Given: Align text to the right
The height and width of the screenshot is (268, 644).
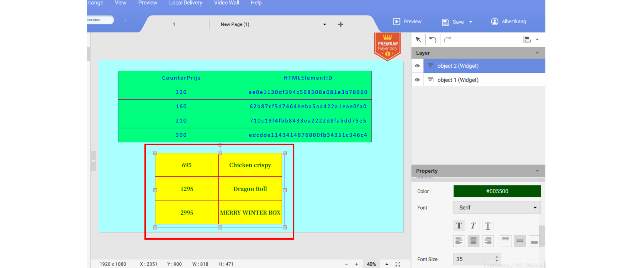Looking at the screenshot, I should pos(488,241).
